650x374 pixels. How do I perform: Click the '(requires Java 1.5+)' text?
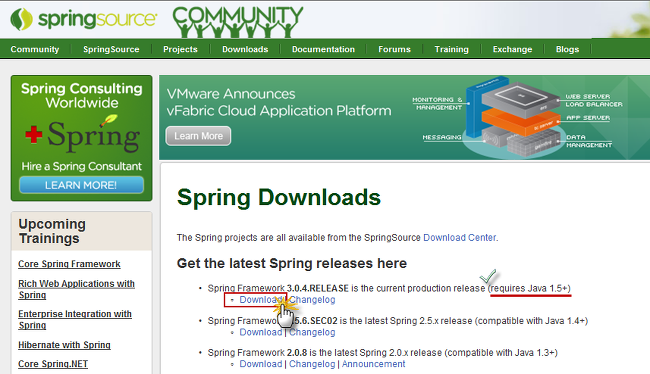pos(529,288)
